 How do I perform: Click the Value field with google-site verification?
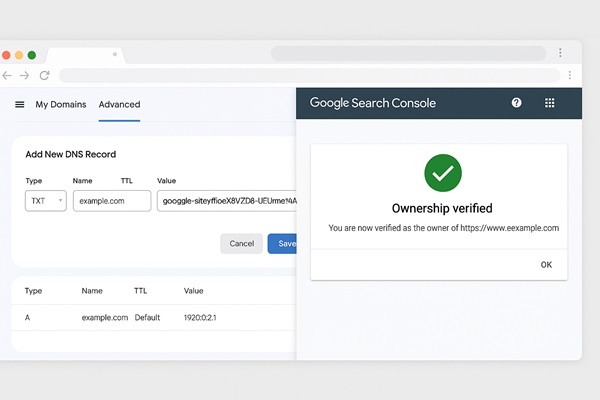click(x=228, y=201)
